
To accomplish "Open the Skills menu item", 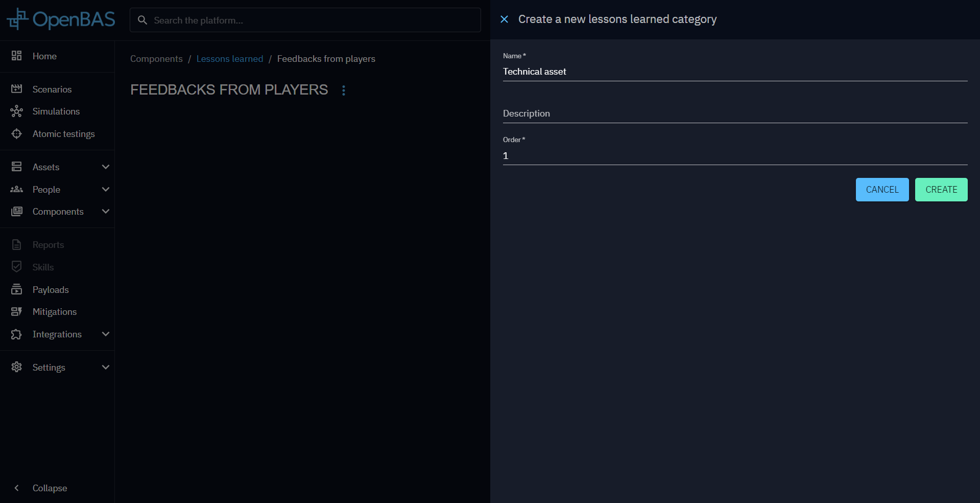I will click(43, 267).
